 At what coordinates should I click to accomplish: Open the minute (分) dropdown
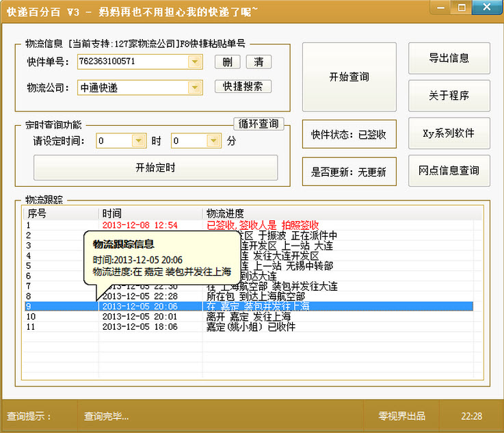pyautogui.click(x=214, y=141)
